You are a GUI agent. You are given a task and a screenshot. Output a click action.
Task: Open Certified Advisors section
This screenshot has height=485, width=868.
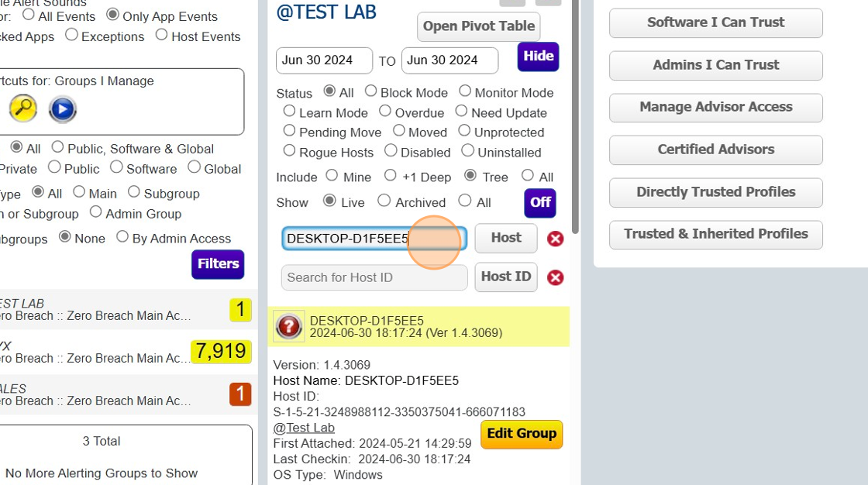coord(715,150)
